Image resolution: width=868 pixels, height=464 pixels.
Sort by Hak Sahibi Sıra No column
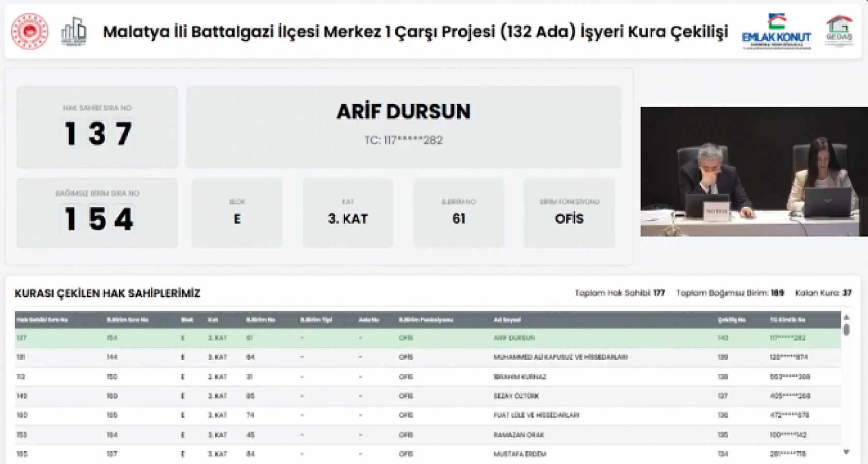click(x=42, y=320)
